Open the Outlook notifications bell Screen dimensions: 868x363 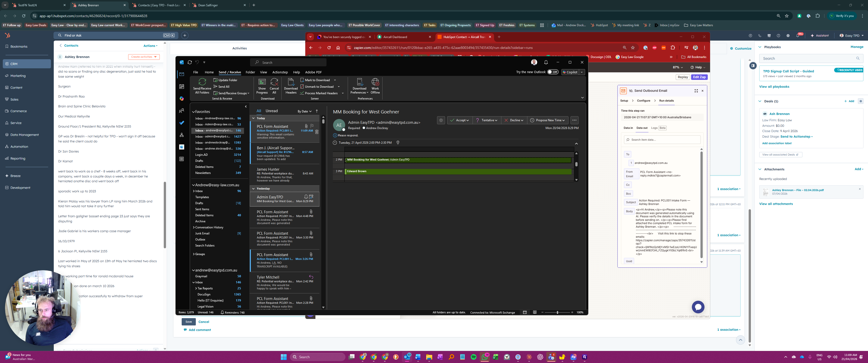546,62
